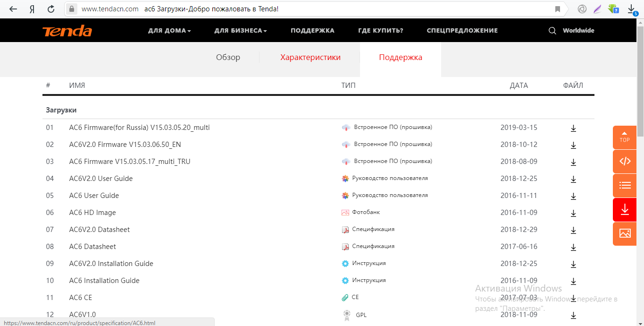Expand the ДЛЯ БИЗНЕСА menu

(x=241, y=31)
